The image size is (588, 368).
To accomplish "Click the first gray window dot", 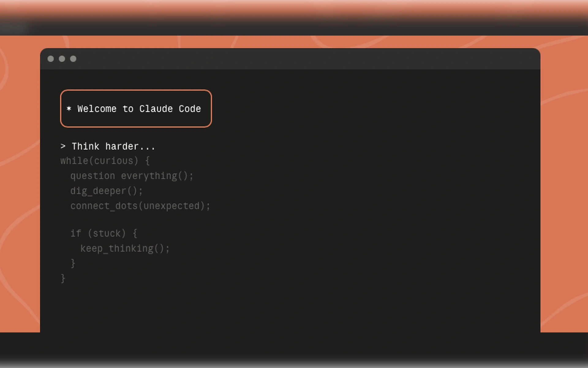I will pyautogui.click(x=51, y=59).
